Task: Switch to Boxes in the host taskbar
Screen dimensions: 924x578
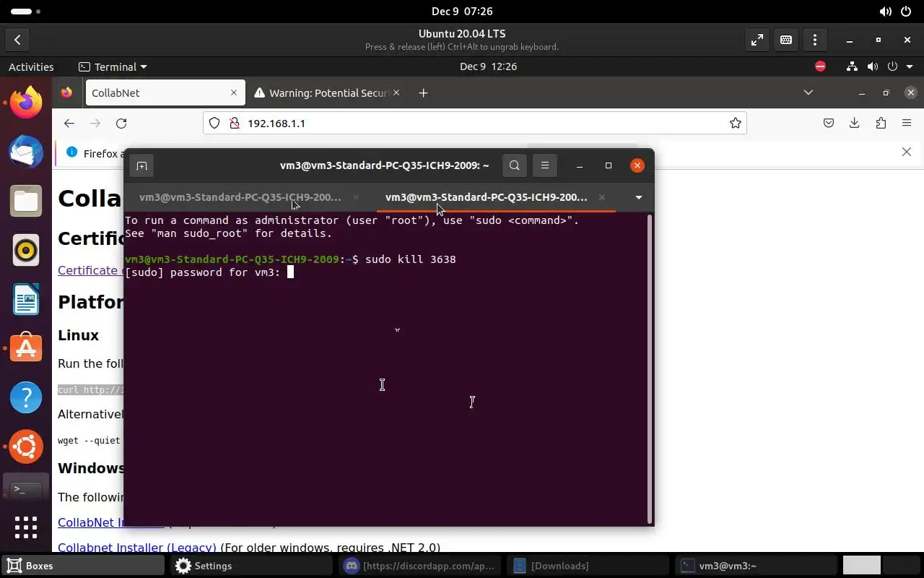Action: point(83,566)
